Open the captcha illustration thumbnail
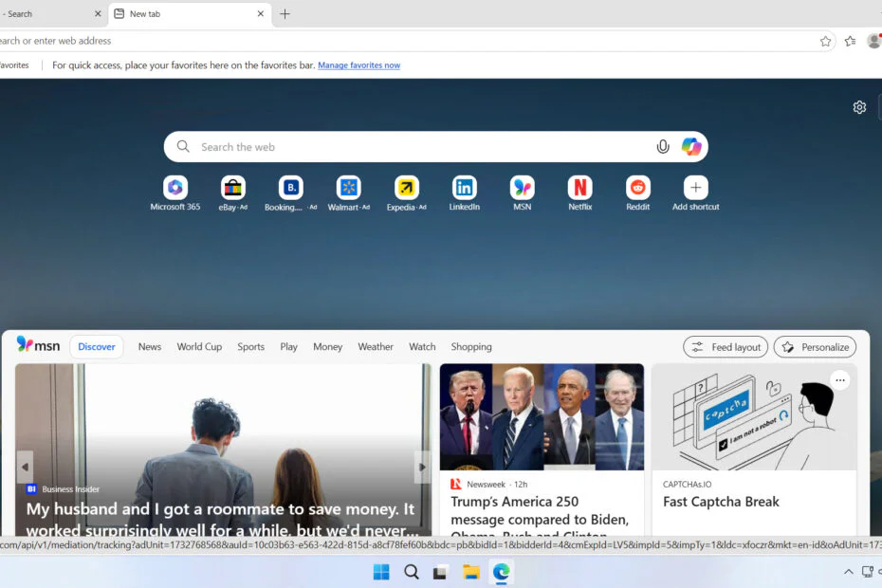This screenshot has width=882, height=588. 754,417
